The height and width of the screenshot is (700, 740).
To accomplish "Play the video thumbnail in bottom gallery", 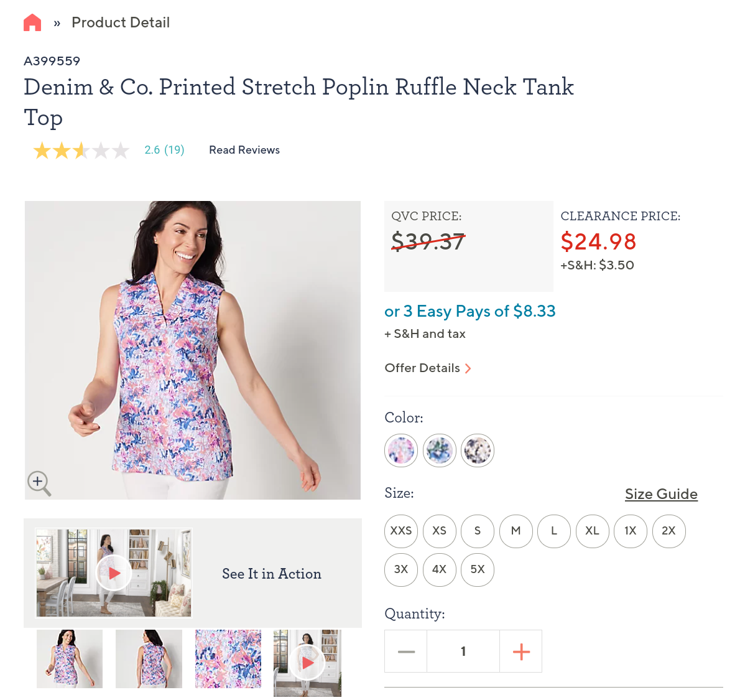I will pyautogui.click(x=307, y=662).
